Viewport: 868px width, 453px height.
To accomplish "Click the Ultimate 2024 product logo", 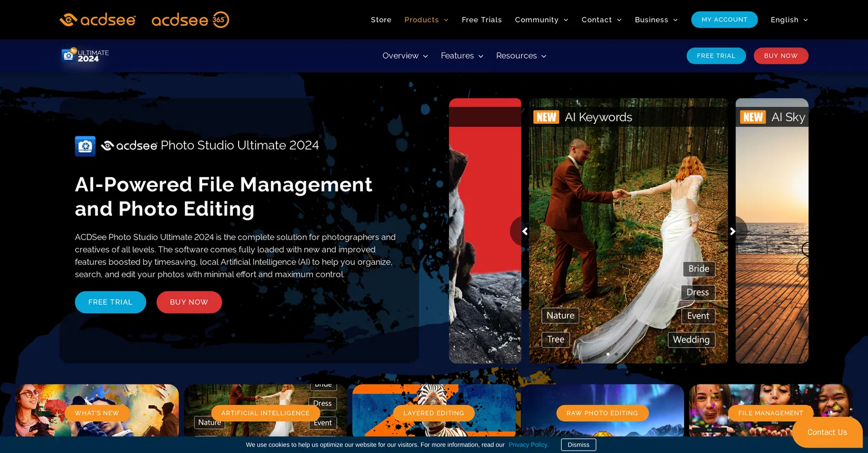I will 85,55.
